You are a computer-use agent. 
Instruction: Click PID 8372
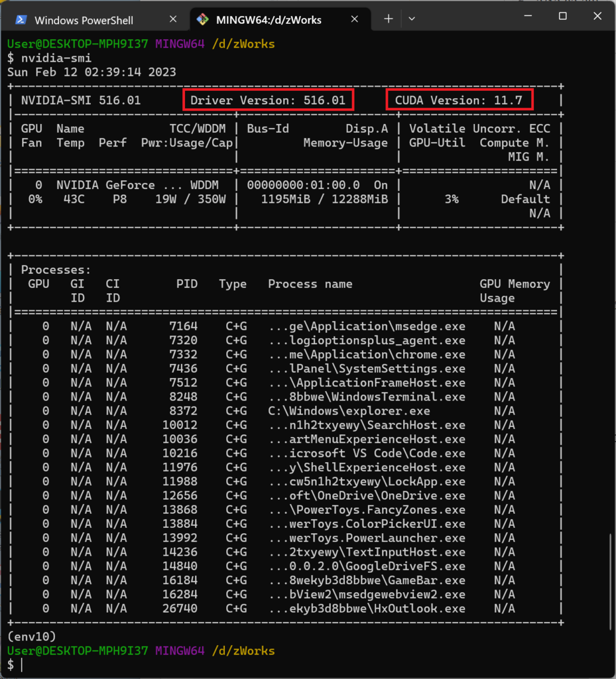pos(184,411)
